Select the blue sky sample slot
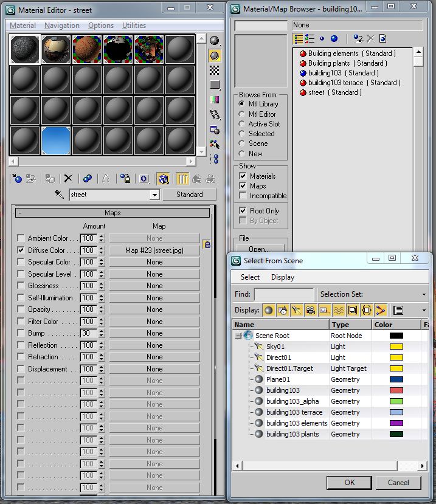Image resolution: width=436 pixels, height=504 pixels. tap(56, 140)
